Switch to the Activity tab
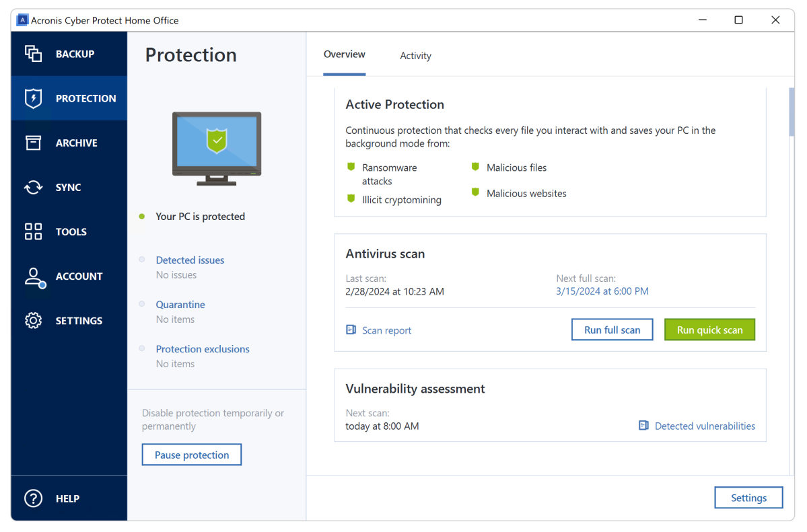This screenshot has width=807, height=532. 415,56
